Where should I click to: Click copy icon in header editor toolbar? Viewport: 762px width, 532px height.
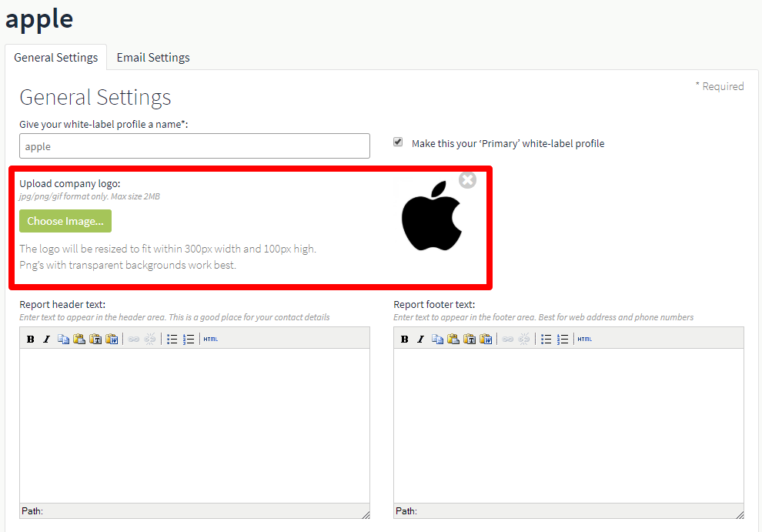tap(63, 339)
